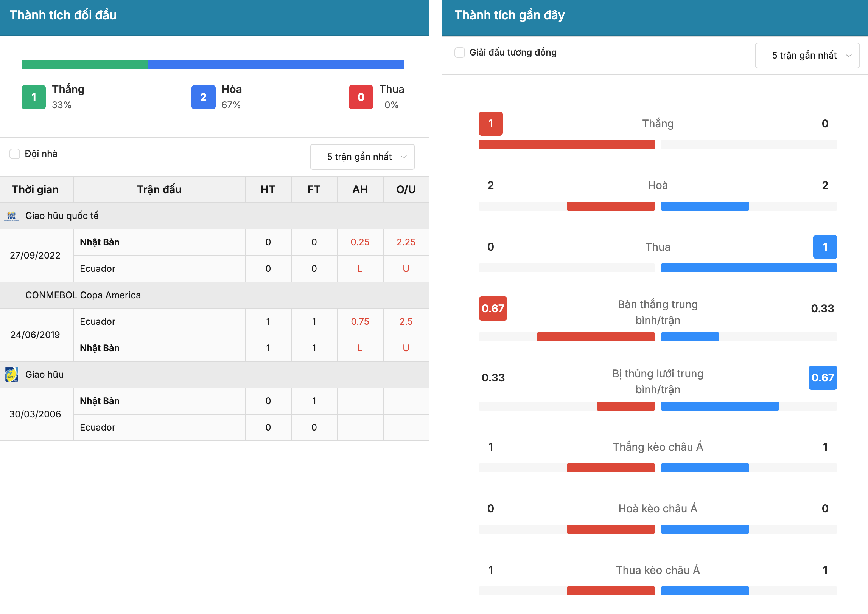The image size is (868, 614).
Task: Click Nhật Bản in the 27/09/2022 match
Action: [100, 242]
